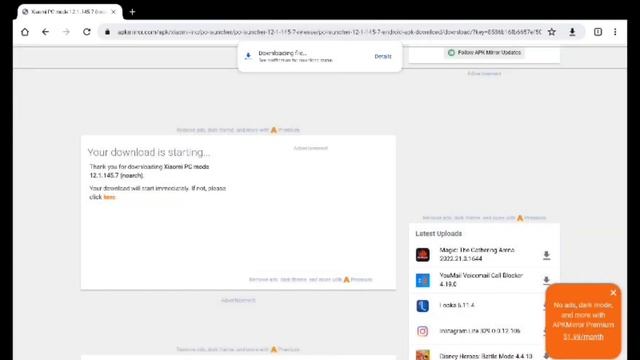Click 'Your download is starting...' heading
The image size is (640, 360).
tap(149, 152)
